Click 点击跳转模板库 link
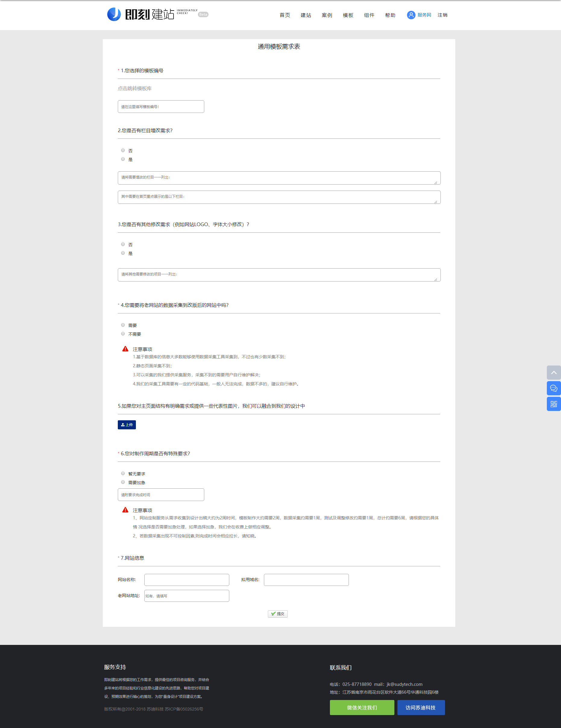Viewport: 561px width, 728px height. point(134,88)
